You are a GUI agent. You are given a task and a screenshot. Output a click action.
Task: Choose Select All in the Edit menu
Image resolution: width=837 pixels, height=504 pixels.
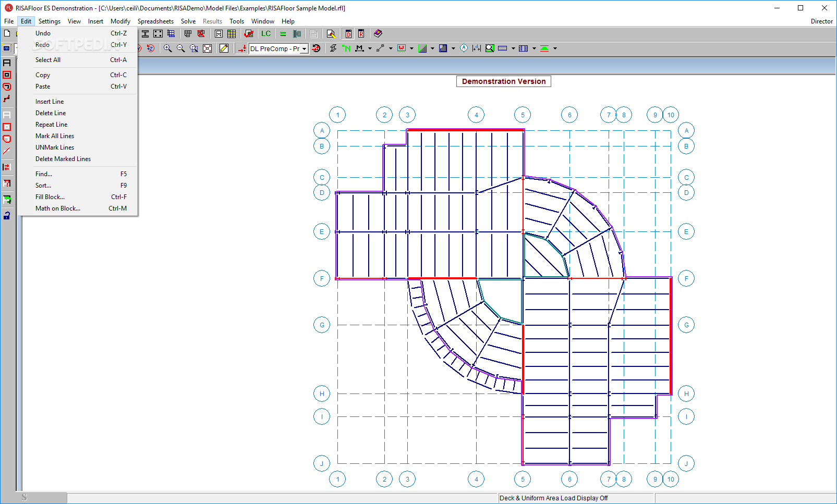[78, 60]
